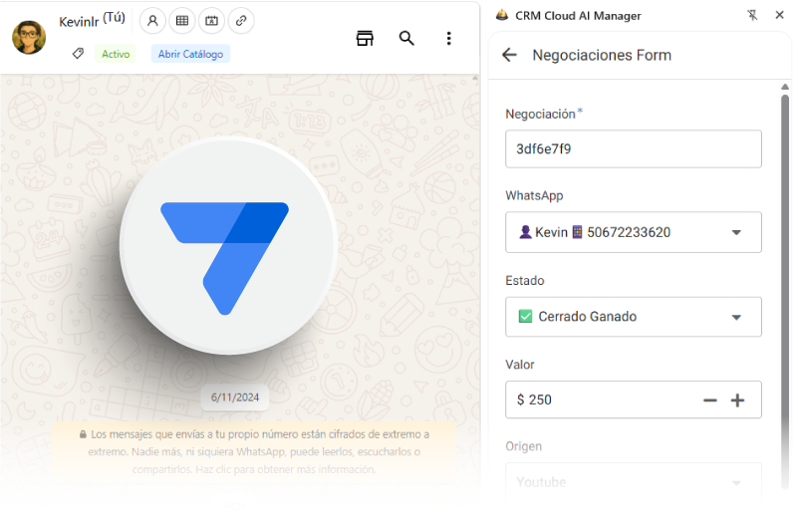Click the KevinIr (Tú) chat name

point(92,20)
